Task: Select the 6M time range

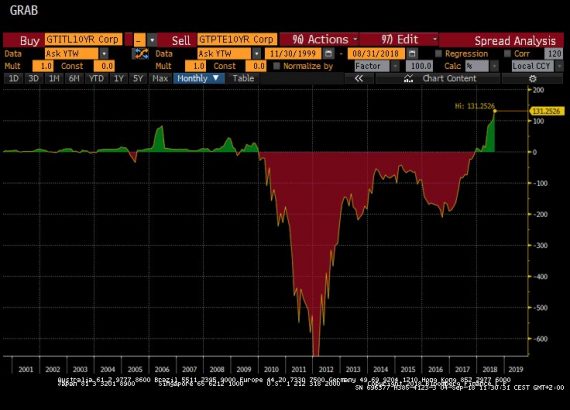Action: (x=74, y=79)
